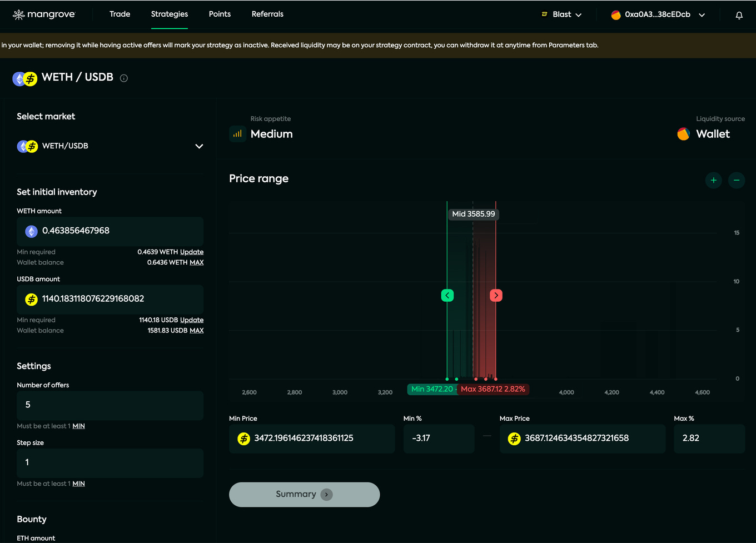Image resolution: width=756 pixels, height=543 pixels.
Task: Click MAX for the WETH wallet balance
Action: (197, 262)
